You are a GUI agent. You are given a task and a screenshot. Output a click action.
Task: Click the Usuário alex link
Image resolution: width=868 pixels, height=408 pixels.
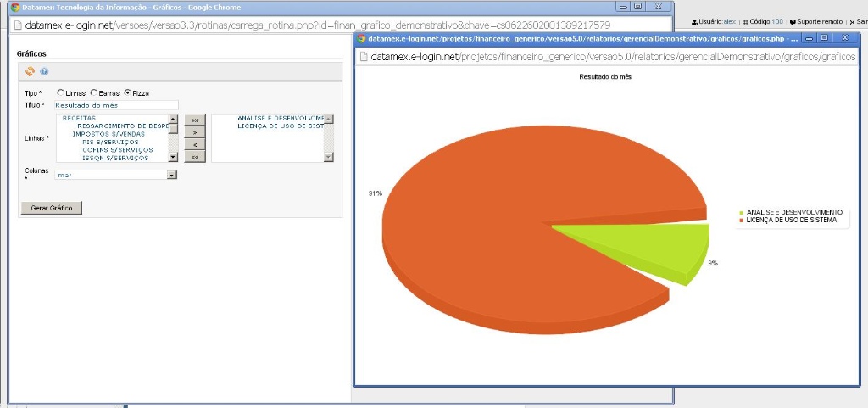tap(714, 21)
